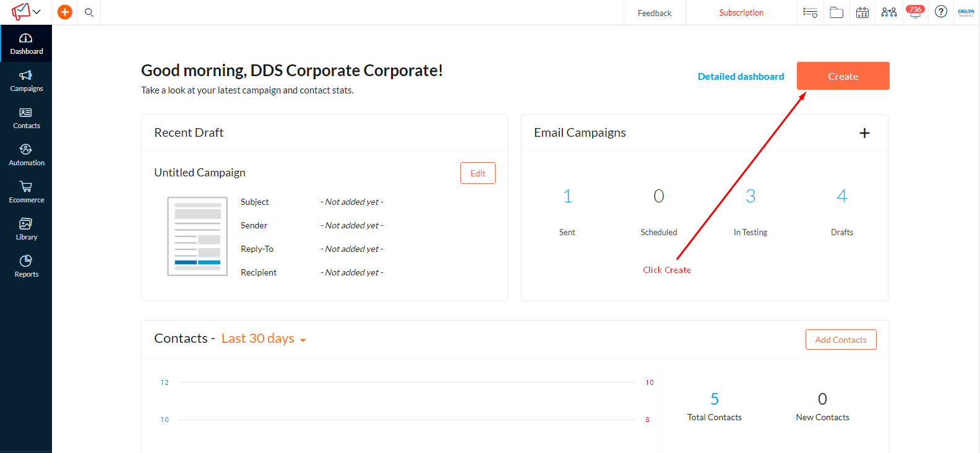
Task: Click the orange Create button
Action: coord(843,76)
